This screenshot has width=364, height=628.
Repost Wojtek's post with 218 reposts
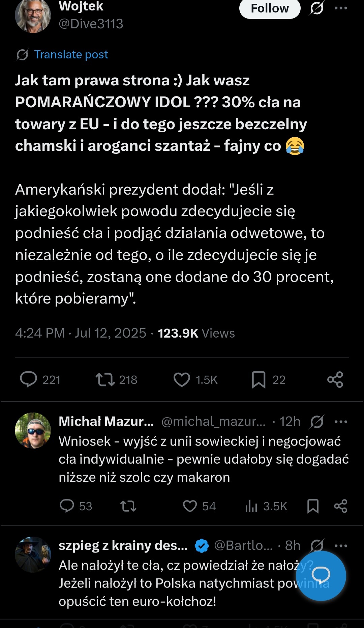(x=105, y=379)
